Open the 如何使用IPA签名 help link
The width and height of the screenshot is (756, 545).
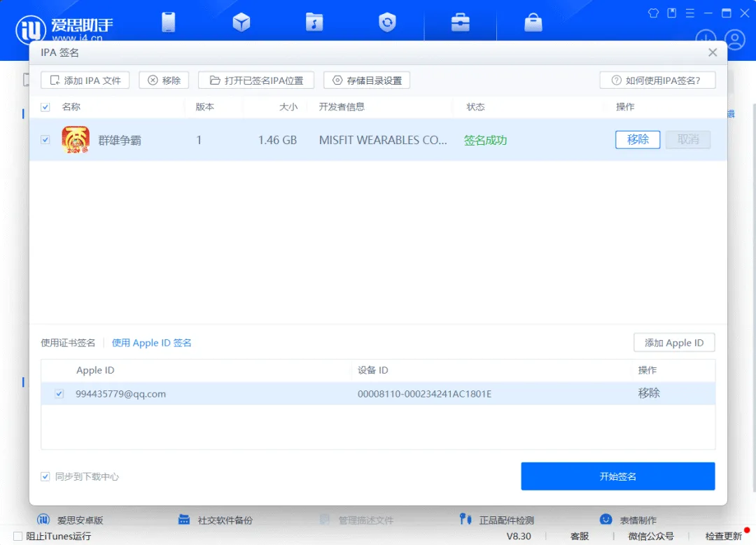(657, 80)
